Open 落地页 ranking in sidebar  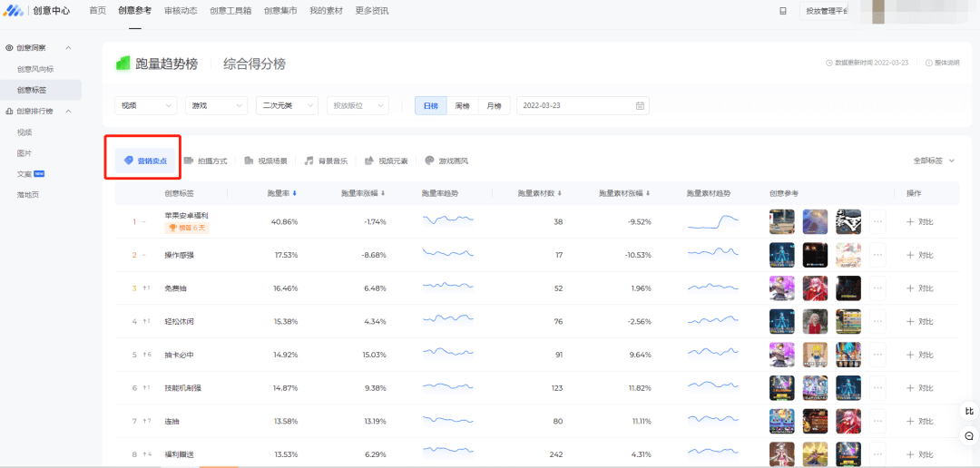point(28,195)
